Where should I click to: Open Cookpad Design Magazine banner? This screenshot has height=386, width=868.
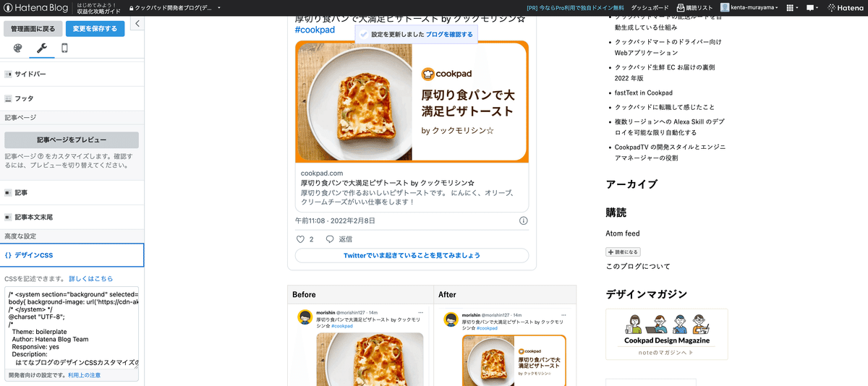tap(667, 334)
